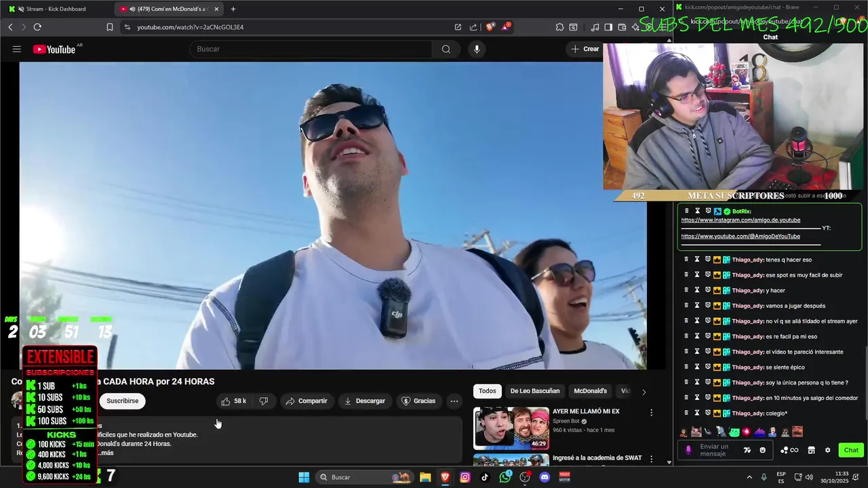Open Ingresé a la academia de SWAT video
This screenshot has height=488, width=868.
[597, 458]
